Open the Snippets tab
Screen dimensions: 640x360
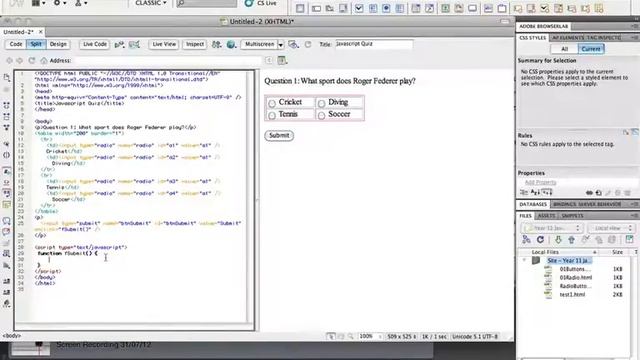[572, 216]
